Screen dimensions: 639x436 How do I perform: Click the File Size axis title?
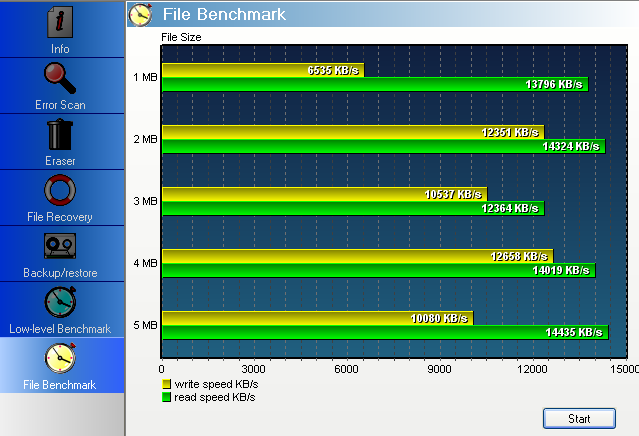[181, 37]
